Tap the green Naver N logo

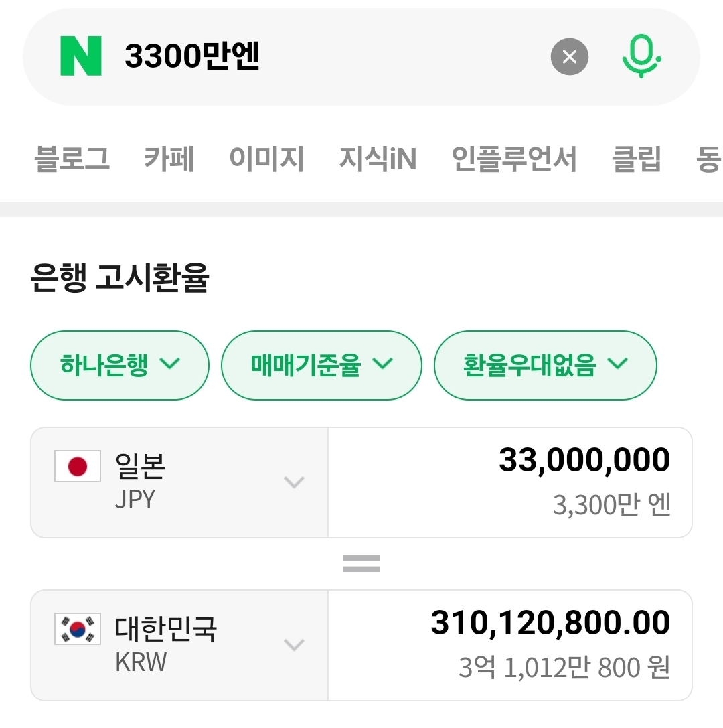point(81,57)
